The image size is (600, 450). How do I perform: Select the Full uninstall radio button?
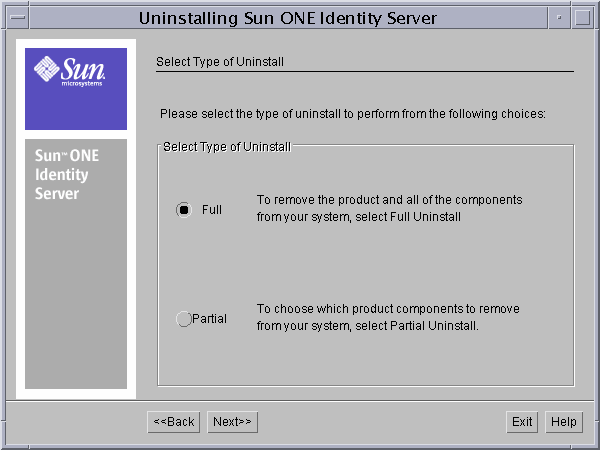pos(184,210)
